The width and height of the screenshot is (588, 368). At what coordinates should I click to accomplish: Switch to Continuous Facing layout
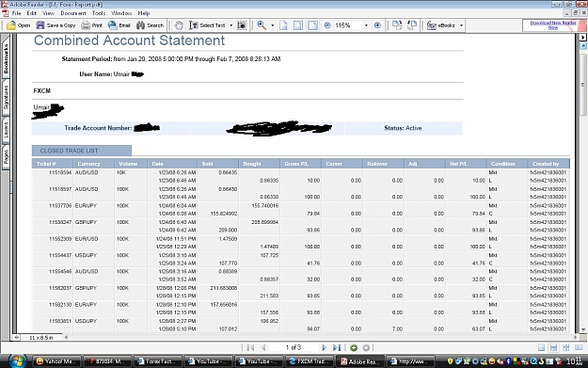566,347
